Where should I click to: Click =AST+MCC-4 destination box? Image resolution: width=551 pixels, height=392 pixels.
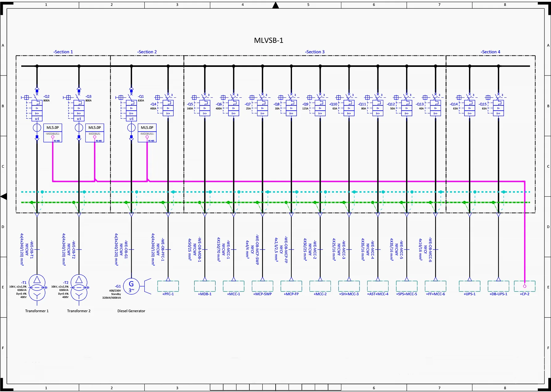click(378, 286)
